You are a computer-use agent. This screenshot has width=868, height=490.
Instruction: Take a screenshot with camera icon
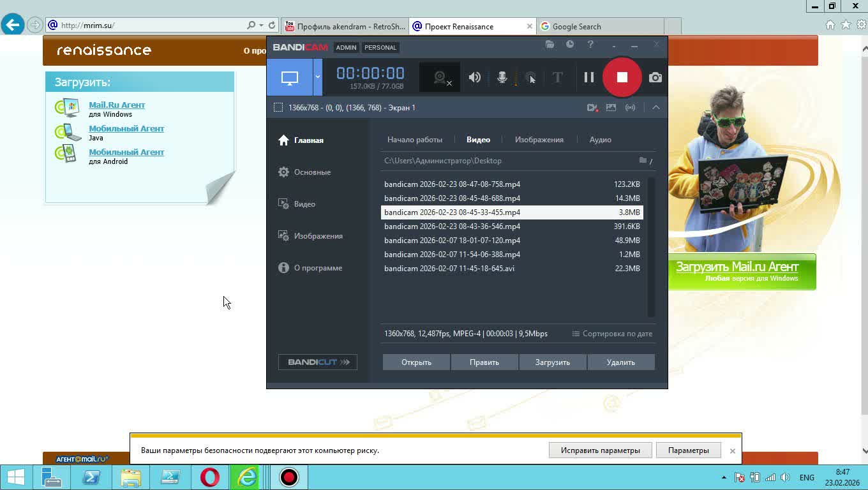pos(655,77)
